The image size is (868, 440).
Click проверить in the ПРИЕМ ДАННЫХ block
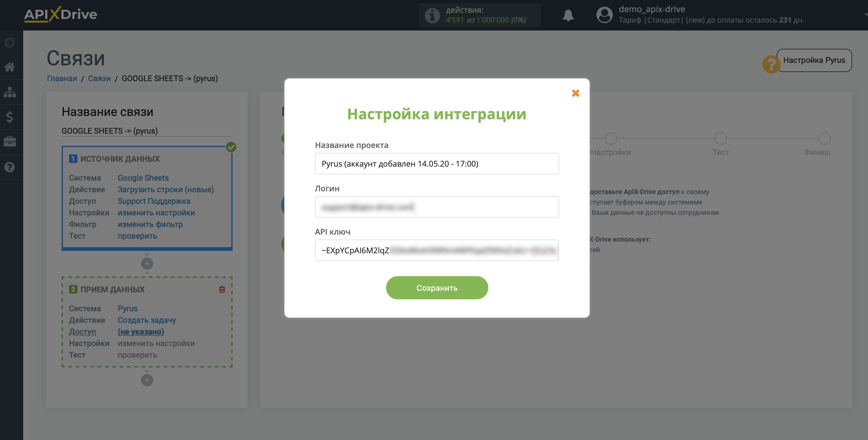(x=137, y=355)
